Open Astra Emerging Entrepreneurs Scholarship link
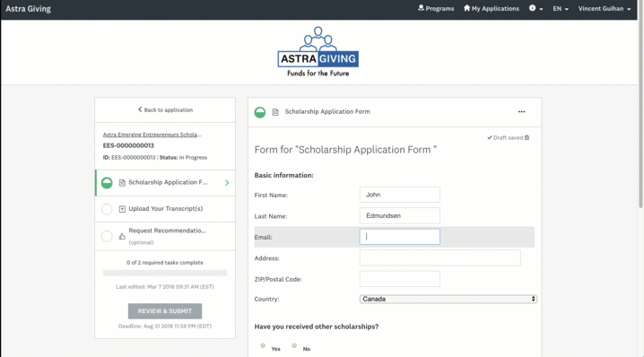The height and width of the screenshot is (357, 644). pyautogui.click(x=152, y=135)
